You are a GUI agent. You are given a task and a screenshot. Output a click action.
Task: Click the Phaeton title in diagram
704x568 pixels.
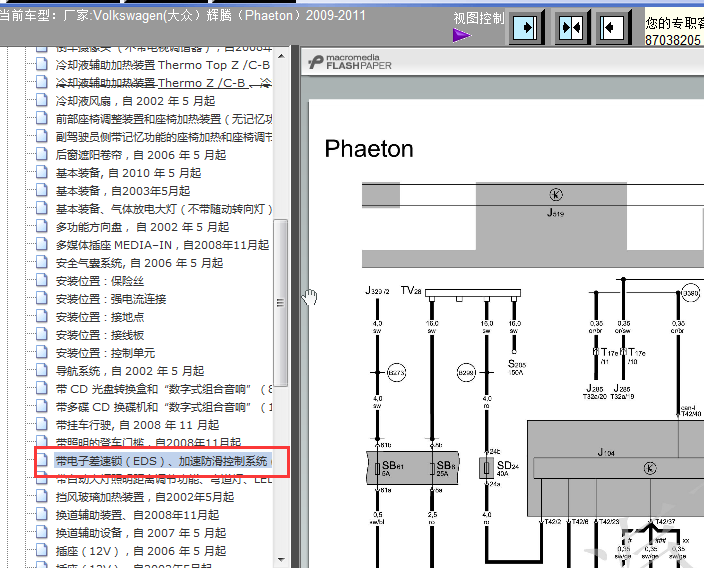pos(369,149)
